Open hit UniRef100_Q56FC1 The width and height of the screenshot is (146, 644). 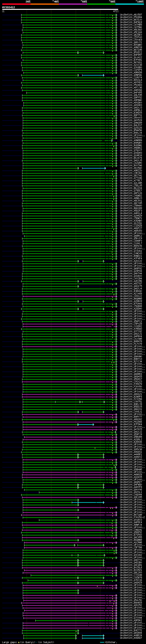click(x=131, y=321)
